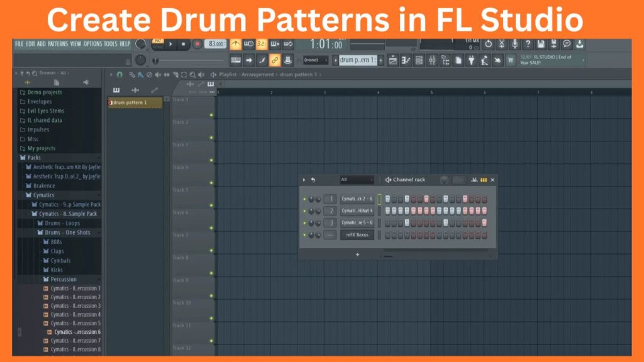Toggle the metronome icon

click(235, 44)
